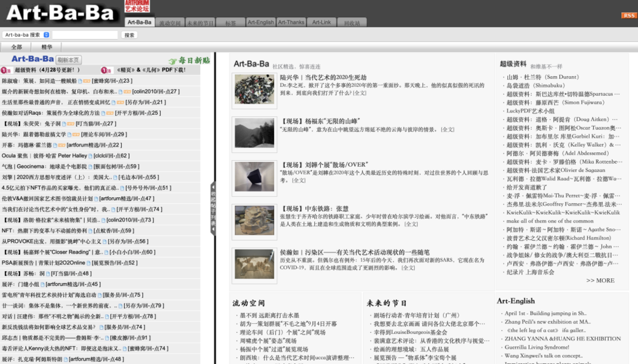
Task: Select the 精华 filter tab
Action: [47, 47]
